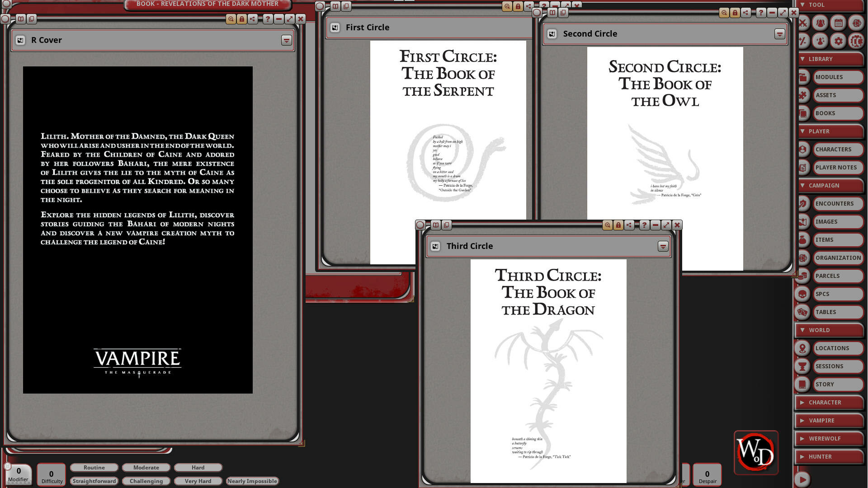Share the First Circle window
The height and width of the screenshot is (488, 868).
[x=528, y=7]
